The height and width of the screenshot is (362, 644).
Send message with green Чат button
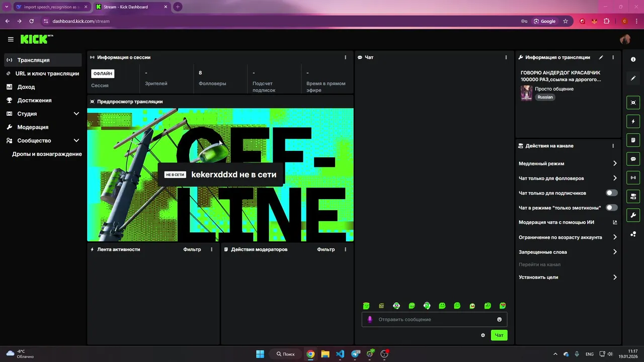[499, 335]
